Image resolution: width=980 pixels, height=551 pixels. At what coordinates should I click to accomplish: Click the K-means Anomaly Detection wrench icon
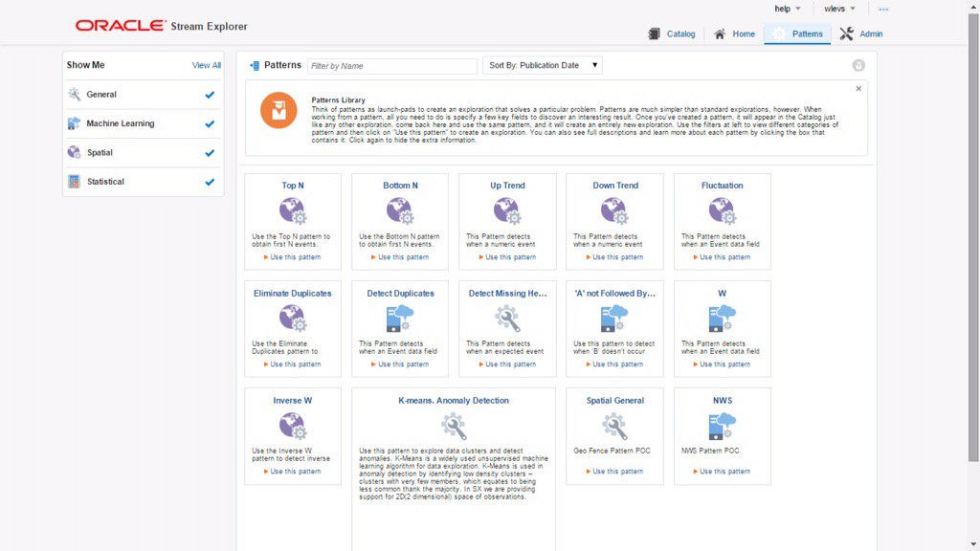[454, 426]
